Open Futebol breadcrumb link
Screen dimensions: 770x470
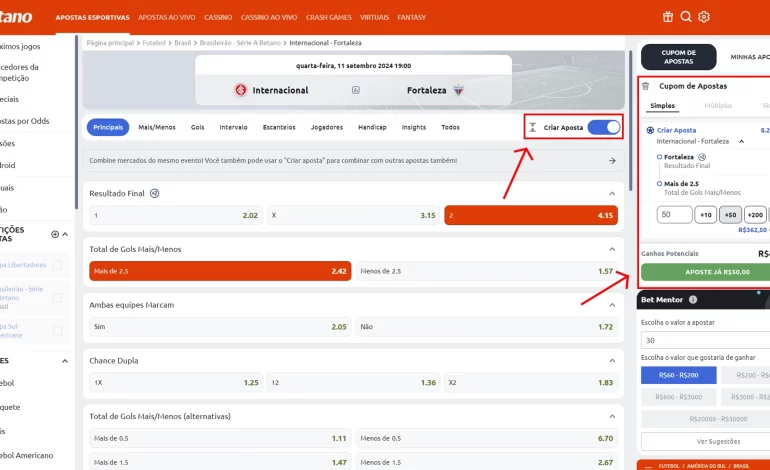(x=154, y=43)
